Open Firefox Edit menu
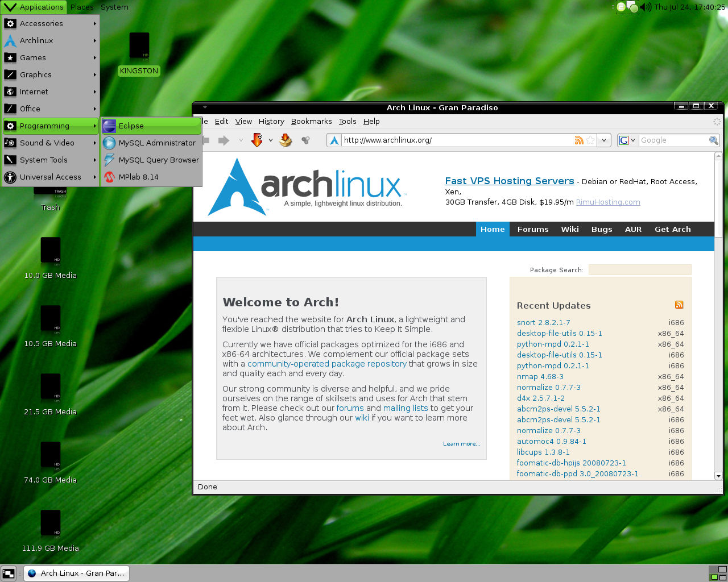This screenshot has width=728, height=582. [221, 121]
